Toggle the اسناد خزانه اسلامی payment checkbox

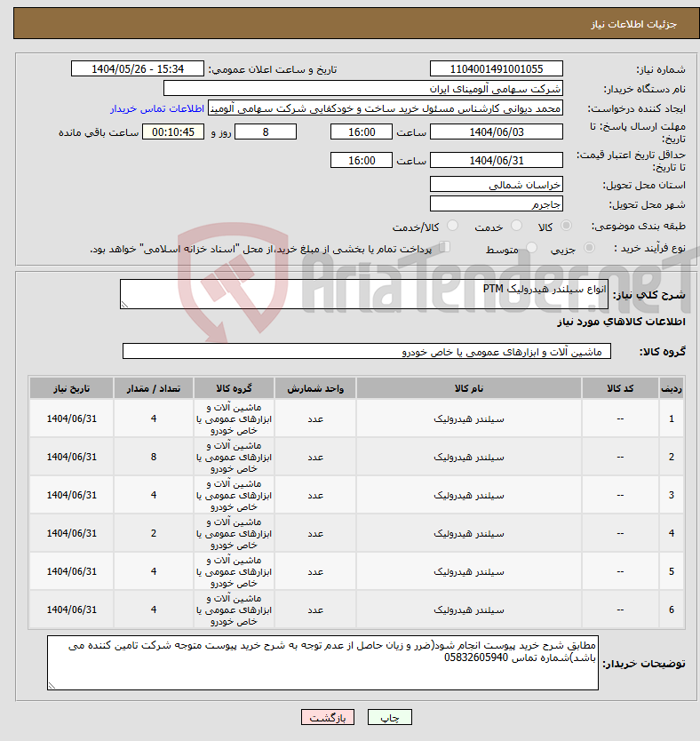(x=444, y=247)
